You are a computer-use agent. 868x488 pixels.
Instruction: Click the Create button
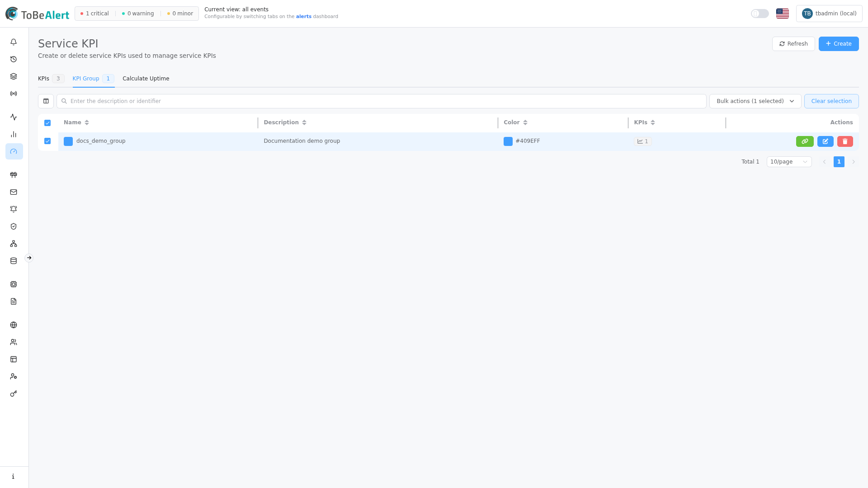tap(839, 44)
